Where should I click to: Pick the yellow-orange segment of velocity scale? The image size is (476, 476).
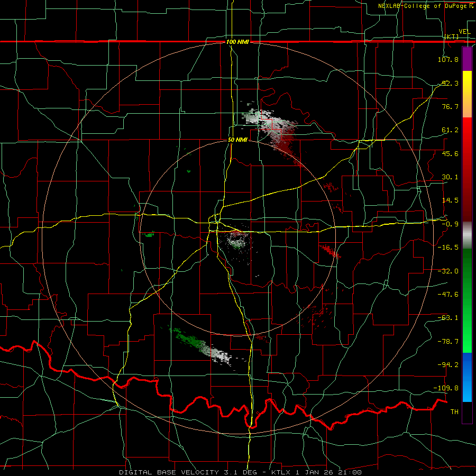point(467,94)
